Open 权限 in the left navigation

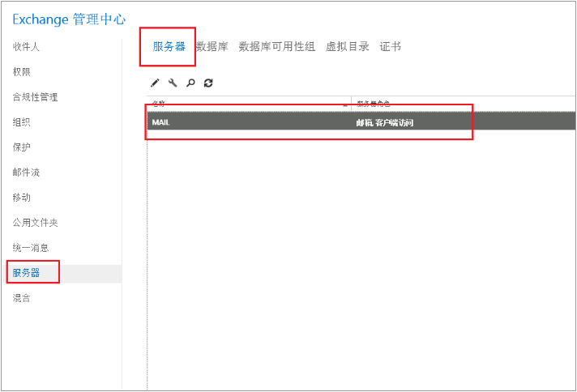coord(22,72)
